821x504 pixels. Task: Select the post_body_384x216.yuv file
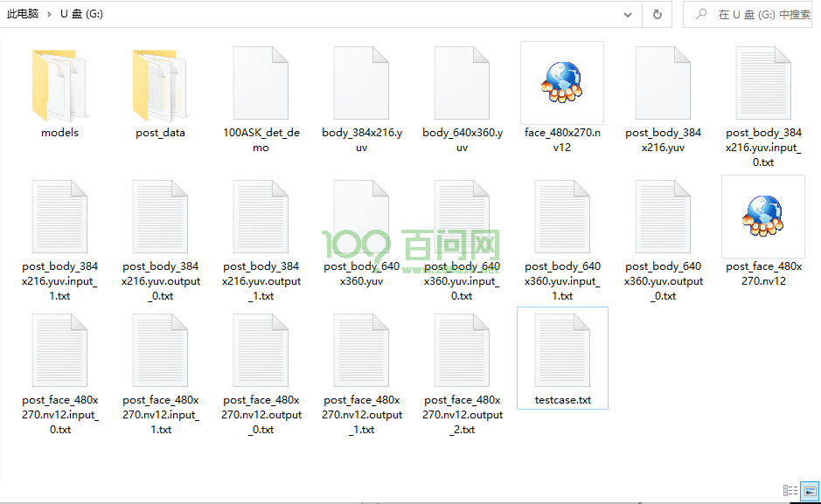tap(663, 86)
